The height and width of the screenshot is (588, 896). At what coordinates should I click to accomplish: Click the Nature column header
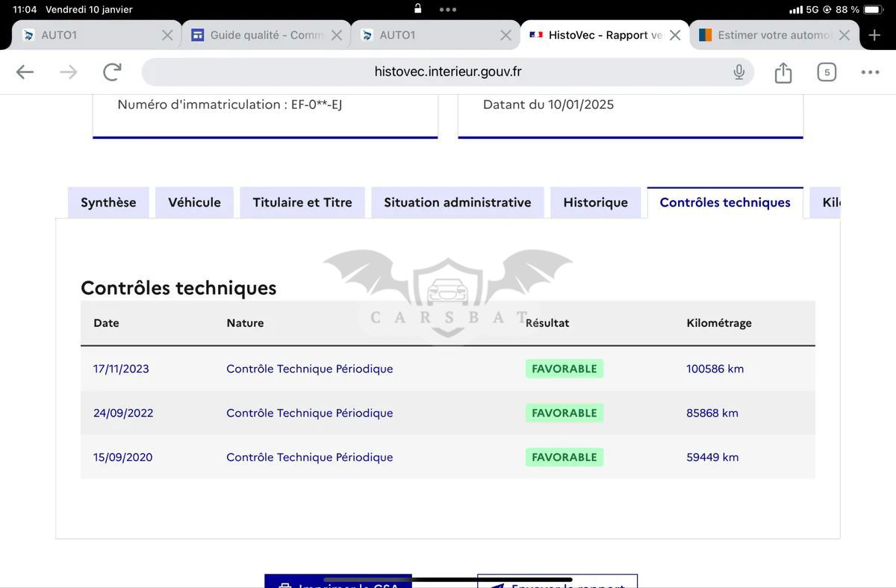(x=245, y=323)
